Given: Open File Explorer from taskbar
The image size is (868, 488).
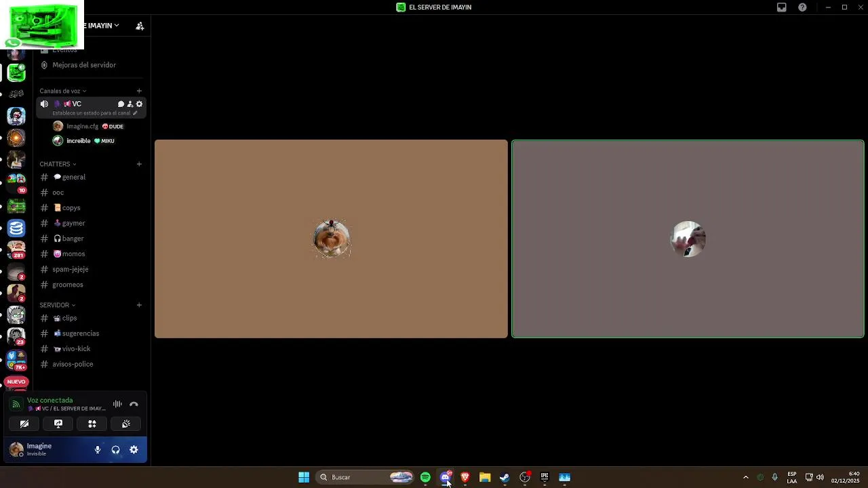Looking at the screenshot, I should (x=485, y=477).
